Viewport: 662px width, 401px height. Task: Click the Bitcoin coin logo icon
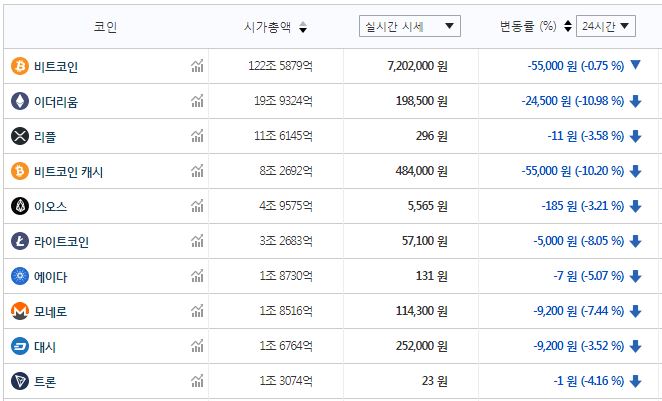pyautogui.click(x=19, y=66)
